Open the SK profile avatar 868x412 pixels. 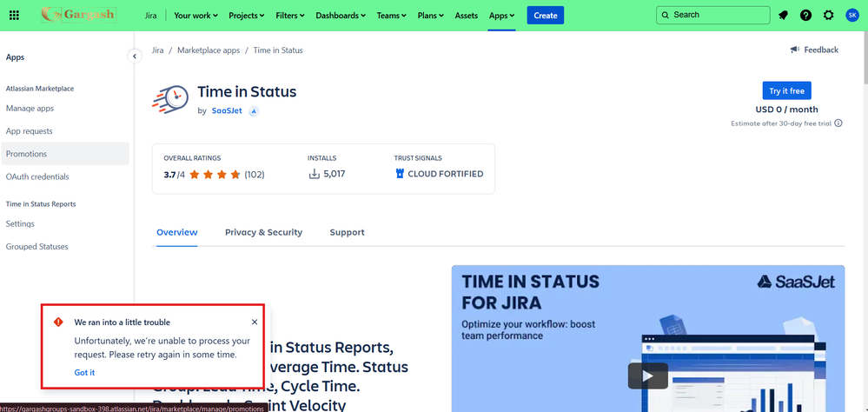(x=851, y=16)
